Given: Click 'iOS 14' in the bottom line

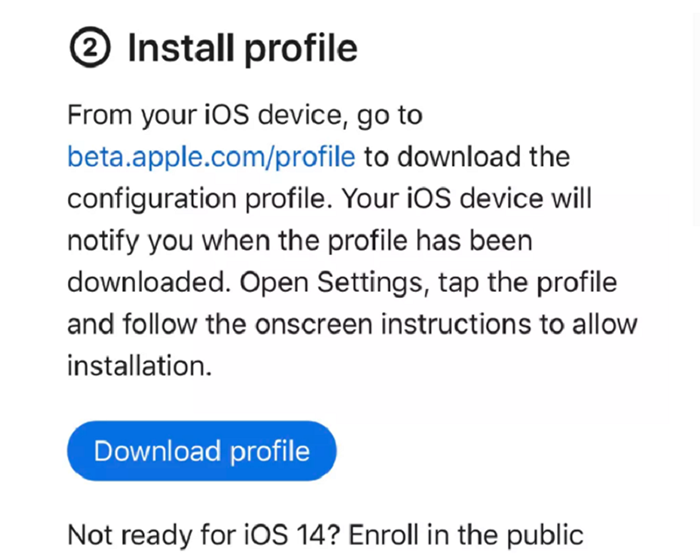Looking at the screenshot, I should coord(285,534).
